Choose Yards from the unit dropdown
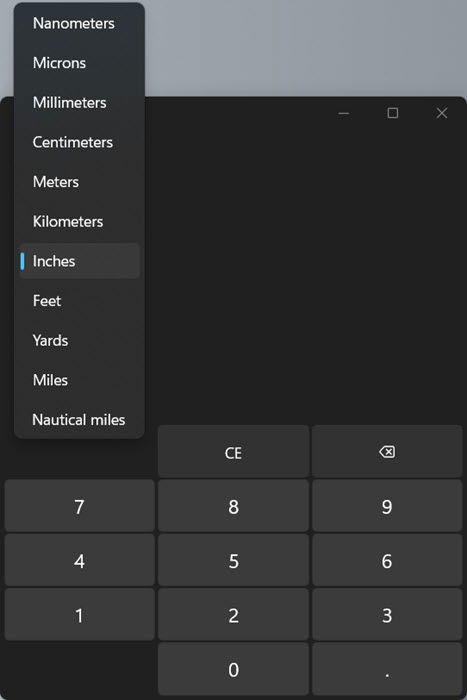Image resolution: width=467 pixels, height=700 pixels. coord(79,341)
